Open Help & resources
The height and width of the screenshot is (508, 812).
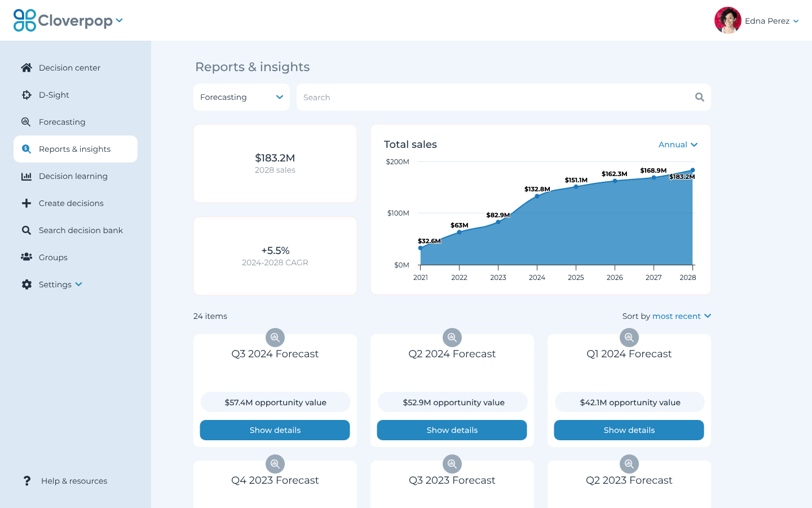point(74,480)
